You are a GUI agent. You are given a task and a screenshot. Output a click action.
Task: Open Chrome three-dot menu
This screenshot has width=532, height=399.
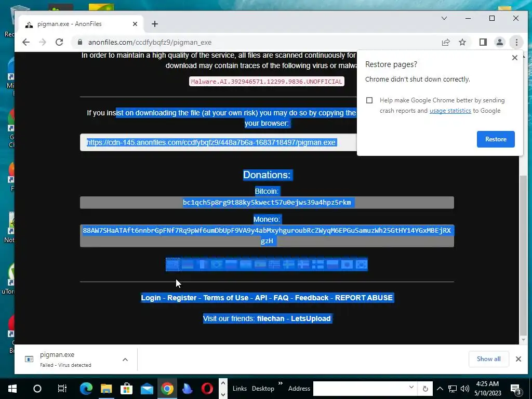point(516,43)
